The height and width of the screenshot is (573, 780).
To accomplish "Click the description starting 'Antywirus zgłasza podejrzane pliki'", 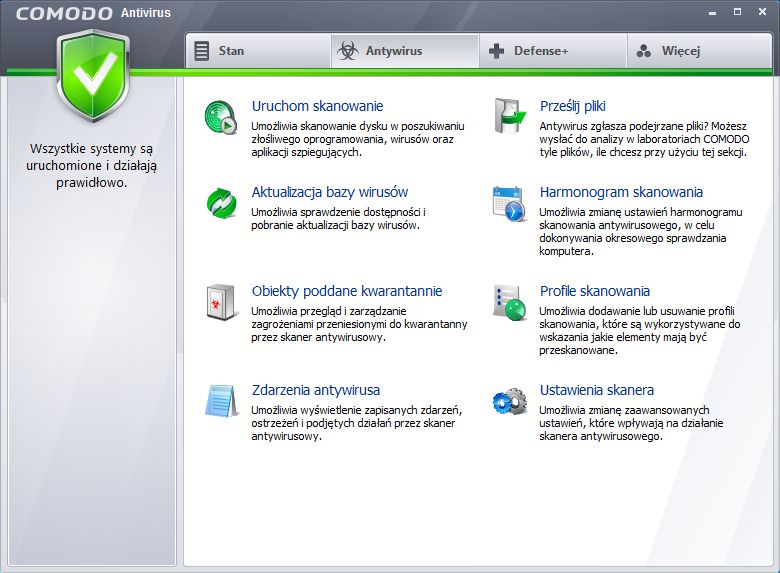I will (x=644, y=139).
